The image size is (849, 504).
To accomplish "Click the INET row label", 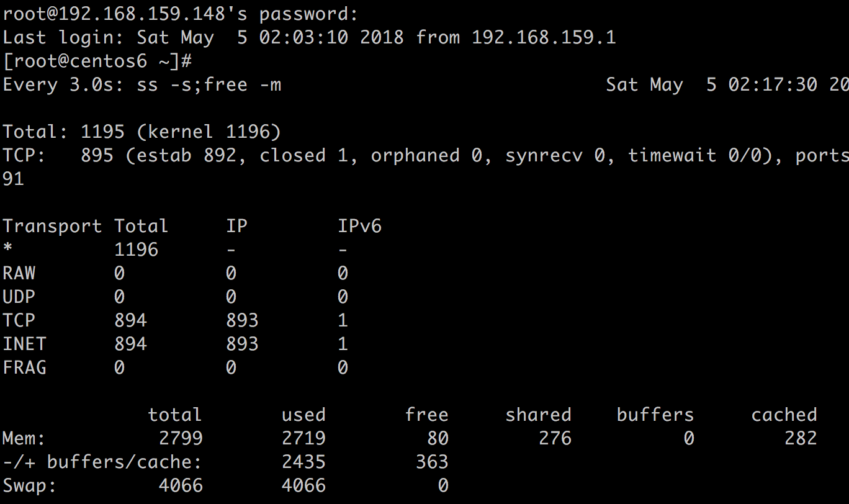I will coord(25,344).
